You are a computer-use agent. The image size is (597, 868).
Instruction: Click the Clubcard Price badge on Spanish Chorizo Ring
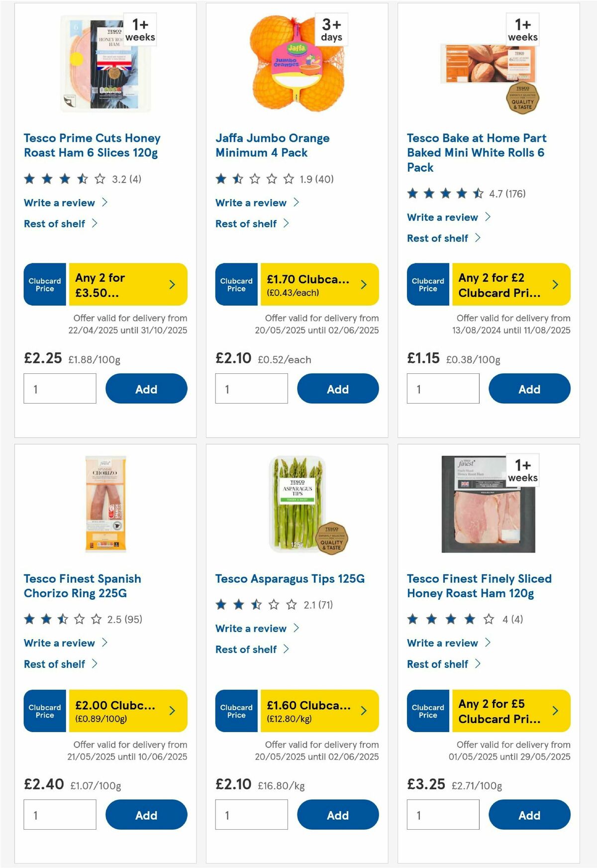click(x=44, y=711)
